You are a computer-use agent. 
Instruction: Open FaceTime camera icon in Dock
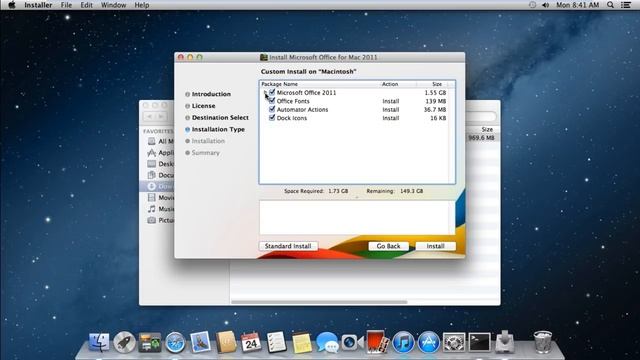(352, 342)
